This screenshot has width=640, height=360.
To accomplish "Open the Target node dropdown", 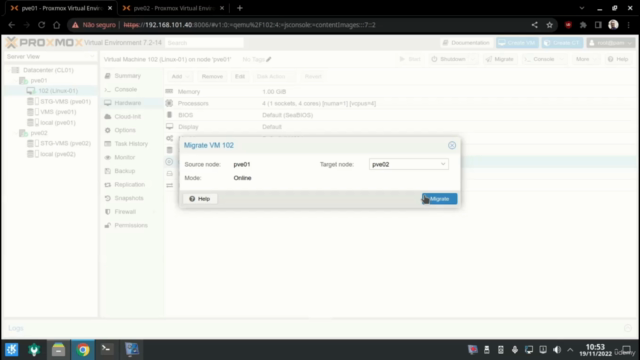I will [x=443, y=164].
